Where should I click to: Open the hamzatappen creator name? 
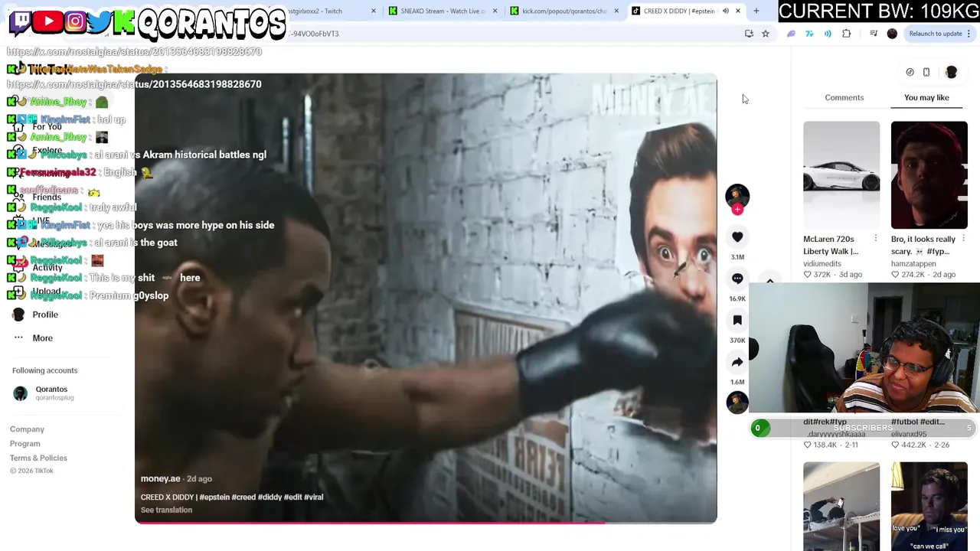[x=913, y=264]
